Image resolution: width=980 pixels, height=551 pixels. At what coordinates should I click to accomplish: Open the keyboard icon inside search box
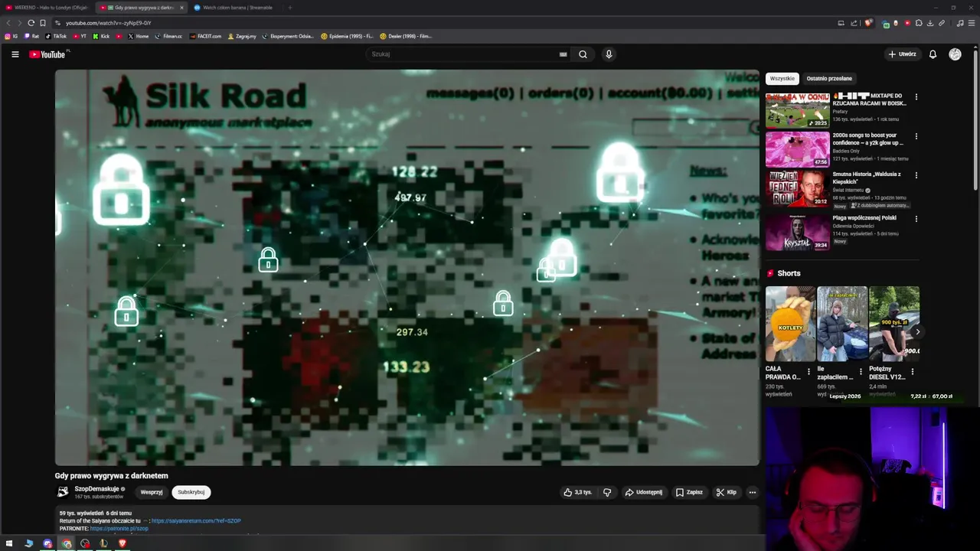[563, 54]
